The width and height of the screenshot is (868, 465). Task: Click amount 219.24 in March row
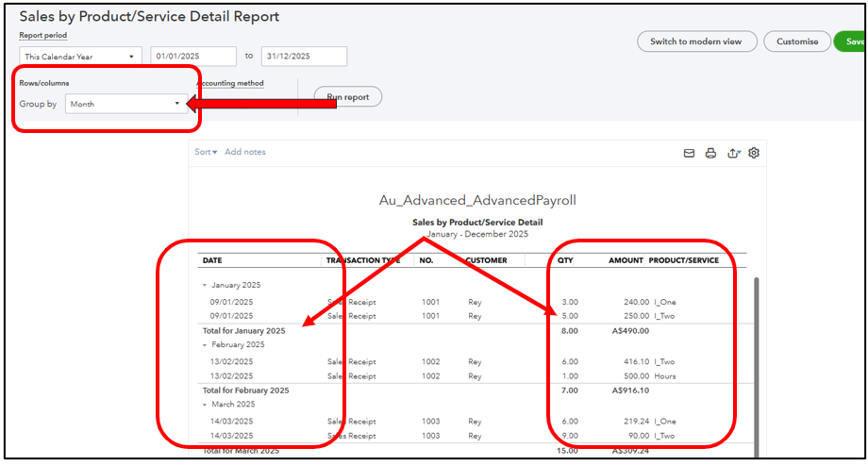click(x=638, y=422)
